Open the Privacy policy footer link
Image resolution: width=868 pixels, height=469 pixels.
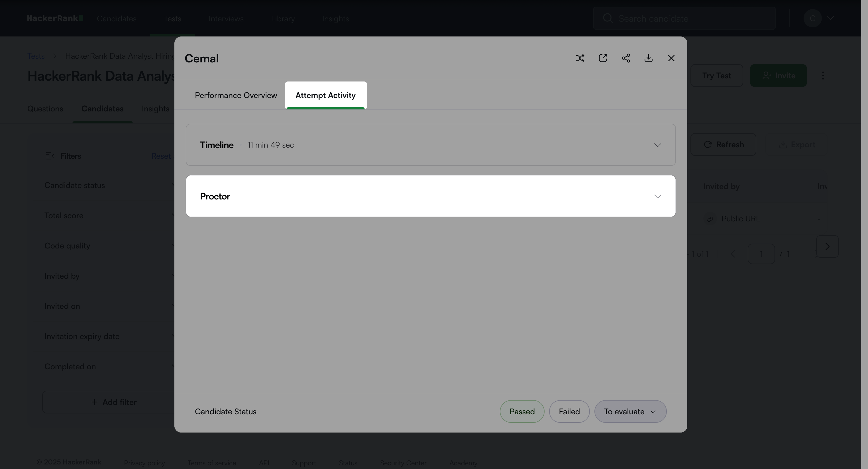click(x=144, y=463)
